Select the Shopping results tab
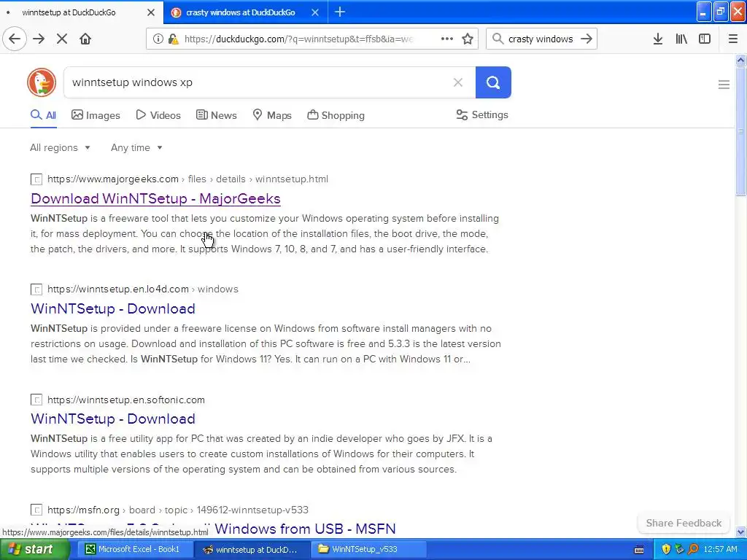The width and height of the screenshot is (747, 560). pyautogui.click(x=336, y=115)
